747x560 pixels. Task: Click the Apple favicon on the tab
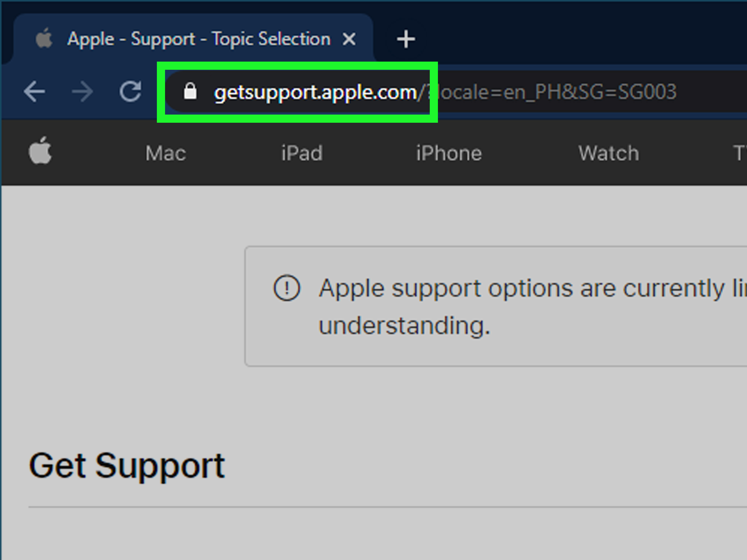click(44, 38)
